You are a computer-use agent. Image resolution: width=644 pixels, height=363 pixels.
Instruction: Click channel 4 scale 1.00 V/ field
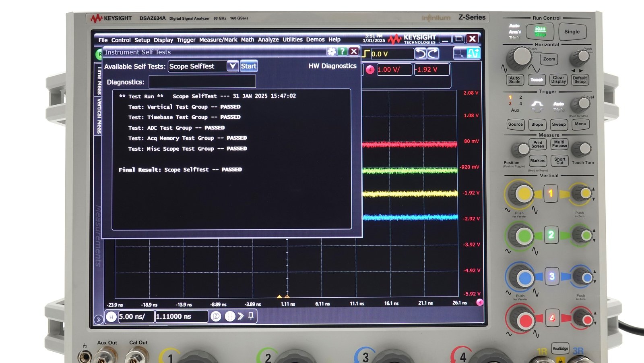[x=394, y=70]
